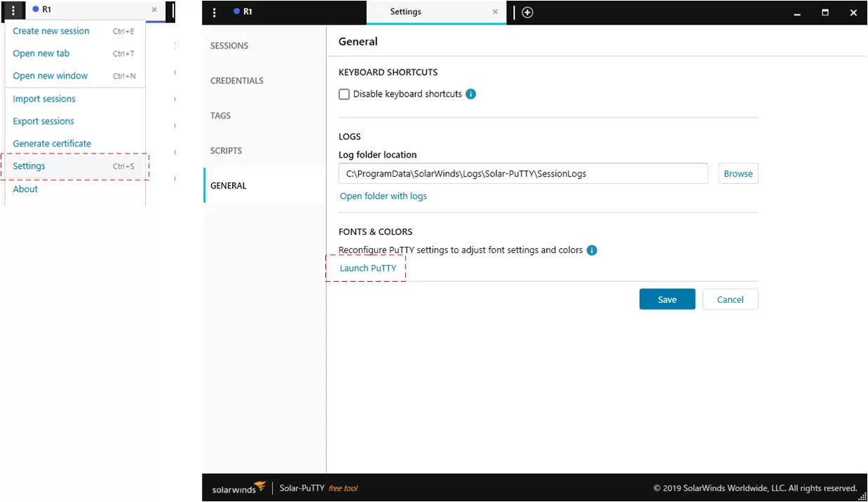This screenshot has height=502, width=868.
Task: Click info icon beside Disable keyboard shortcuts
Action: pyautogui.click(x=471, y=94)
